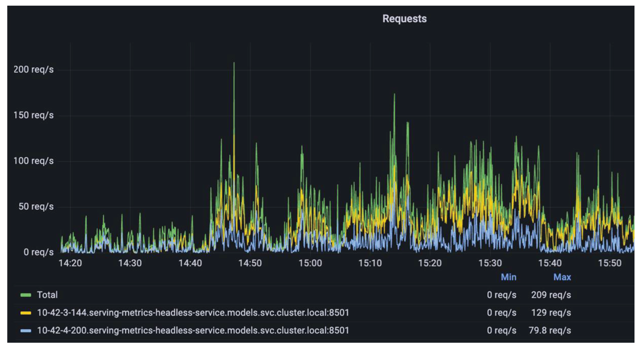Sort legend by the Min column

pos(509,277)
